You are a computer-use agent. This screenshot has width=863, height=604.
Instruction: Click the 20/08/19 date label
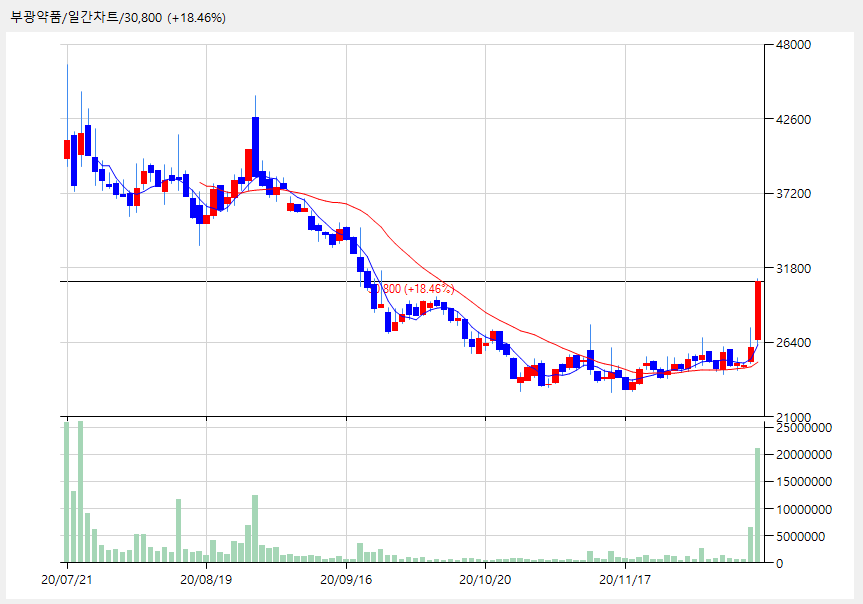tap(206, 580)
